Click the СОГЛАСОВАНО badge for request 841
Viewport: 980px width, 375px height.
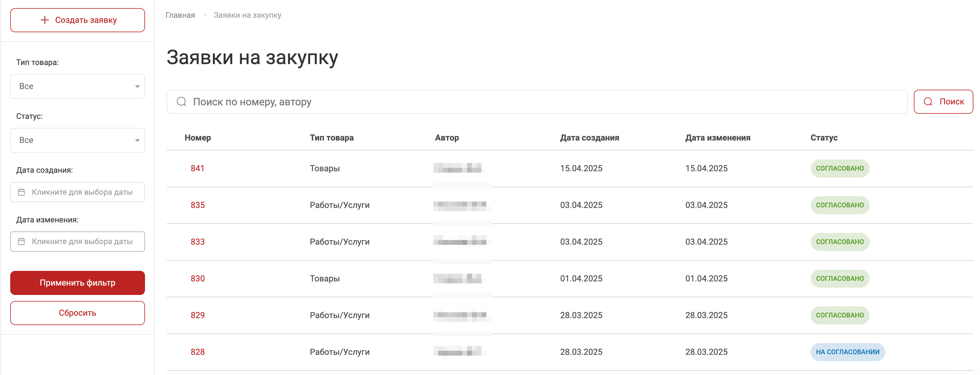[840, 168]
